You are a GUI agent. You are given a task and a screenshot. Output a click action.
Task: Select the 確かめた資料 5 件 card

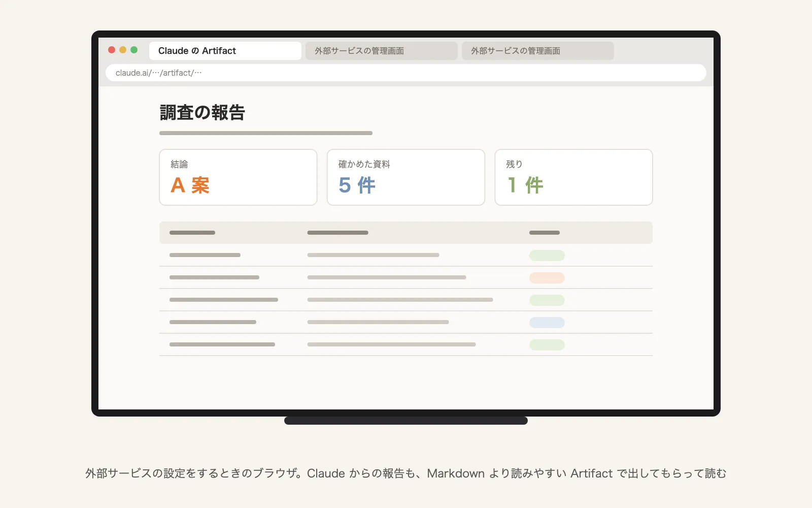pos(406,177)
